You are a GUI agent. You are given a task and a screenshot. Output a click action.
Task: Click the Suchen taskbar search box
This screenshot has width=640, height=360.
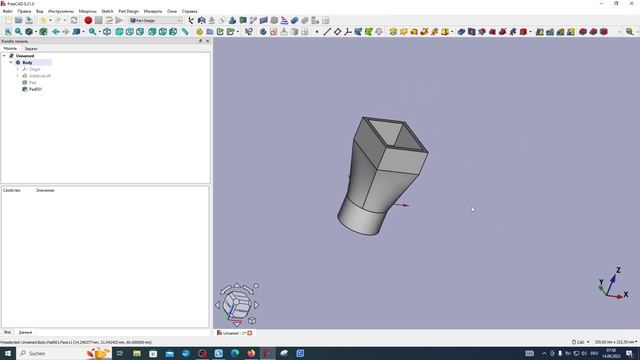point(64,353)
